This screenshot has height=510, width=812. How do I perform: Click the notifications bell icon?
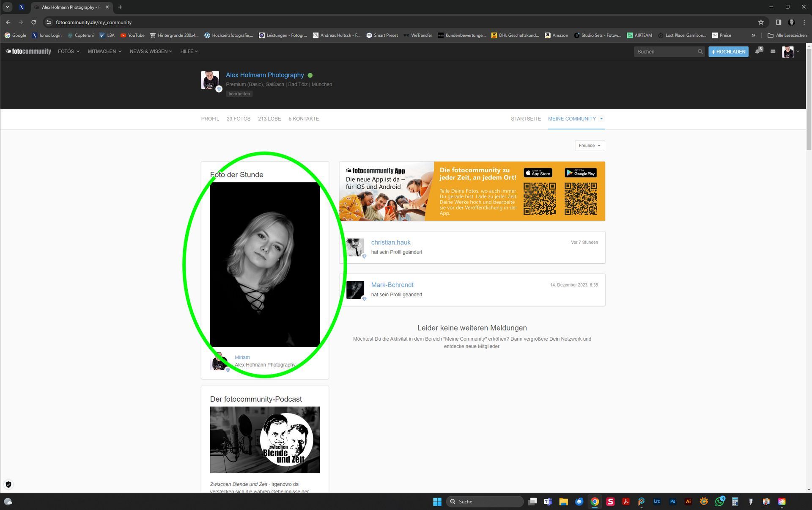[757, 52]
